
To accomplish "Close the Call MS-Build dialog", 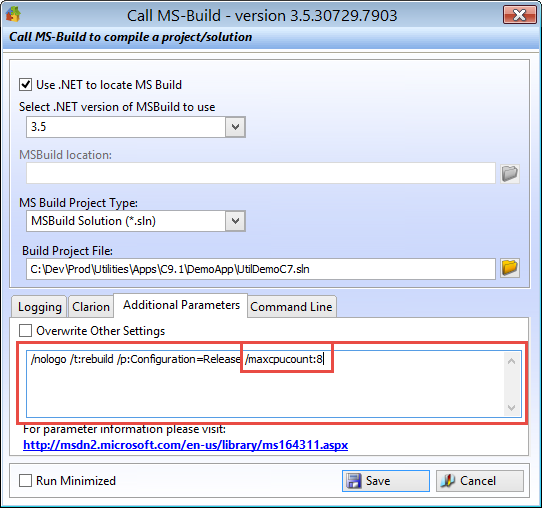I will click(x=519, y=15).
